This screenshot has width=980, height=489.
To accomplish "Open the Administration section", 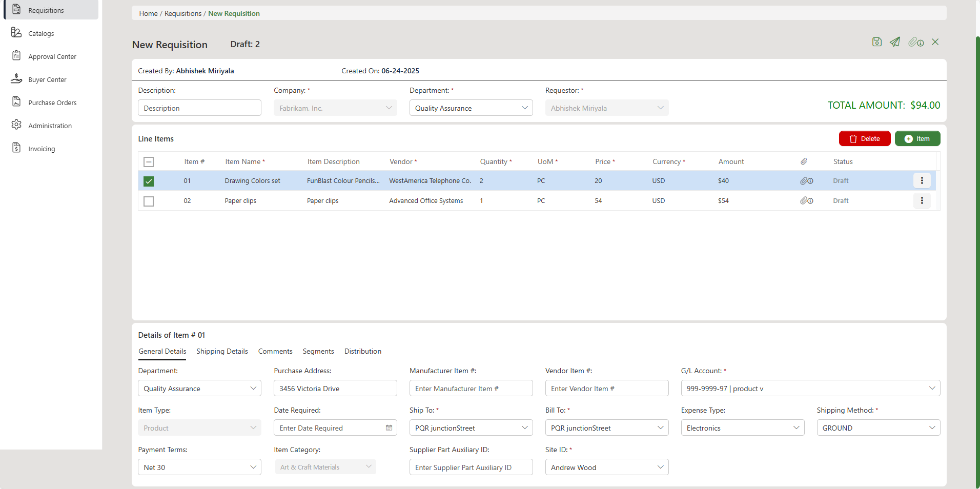I will [x=51, y=126].
